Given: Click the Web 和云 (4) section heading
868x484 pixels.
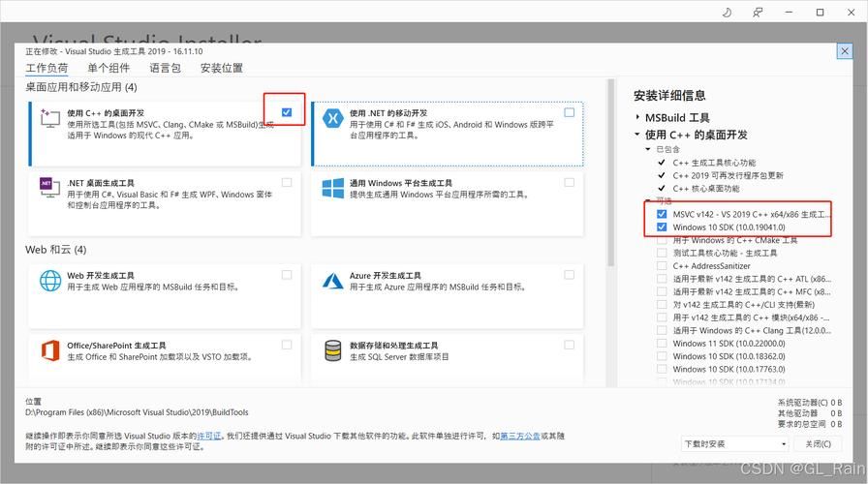Looking at the screenshot, I should pos(56,250).
